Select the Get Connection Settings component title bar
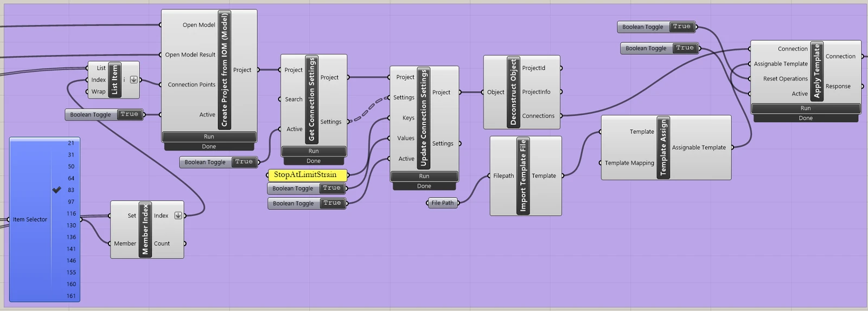 pos(311,99)
